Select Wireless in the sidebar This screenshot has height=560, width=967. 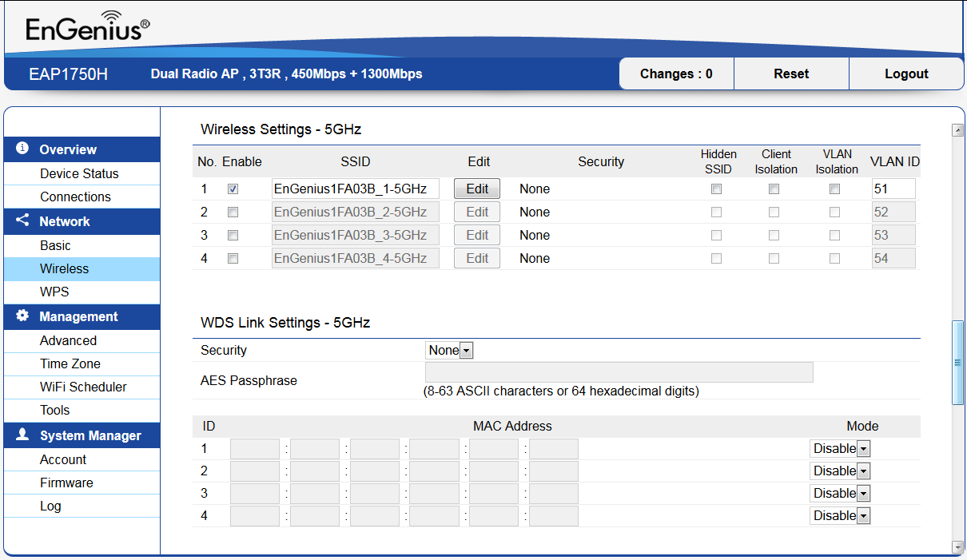tap(64, 268)
